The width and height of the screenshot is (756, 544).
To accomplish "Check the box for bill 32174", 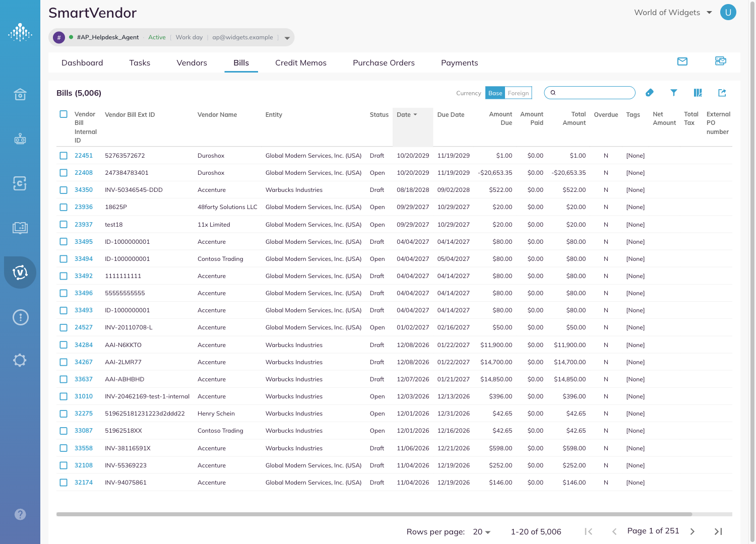I will click(x=64, y=483).
